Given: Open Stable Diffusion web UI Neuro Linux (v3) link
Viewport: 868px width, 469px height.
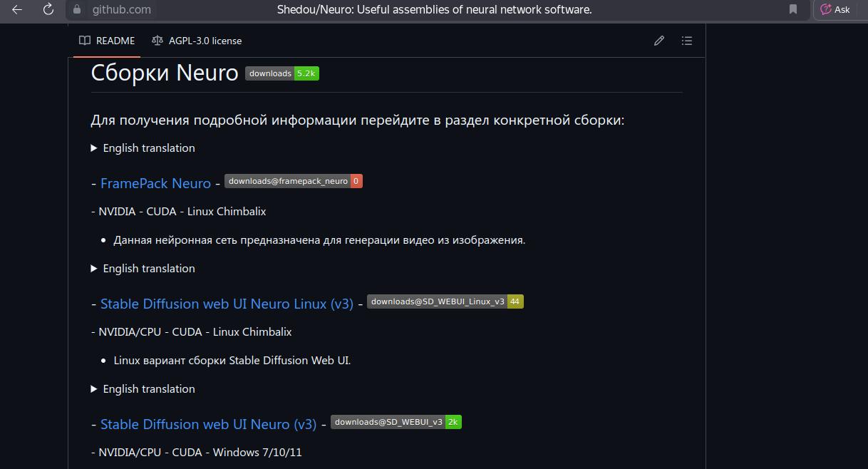Looking at the screenshot, I should (227, 304).
